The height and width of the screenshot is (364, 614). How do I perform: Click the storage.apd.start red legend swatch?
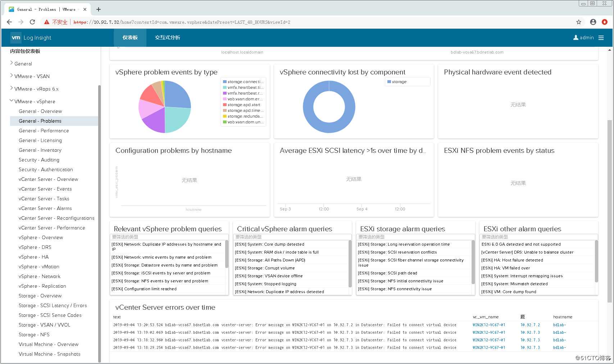[225, 105]
